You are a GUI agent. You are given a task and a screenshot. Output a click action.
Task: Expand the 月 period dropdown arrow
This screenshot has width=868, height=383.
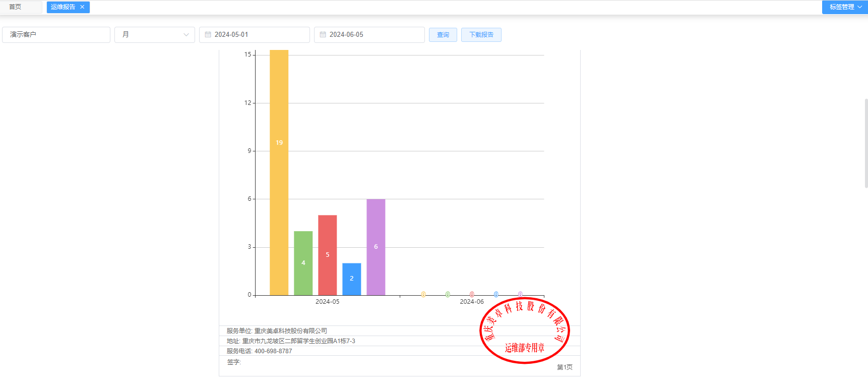coord(186,35)
